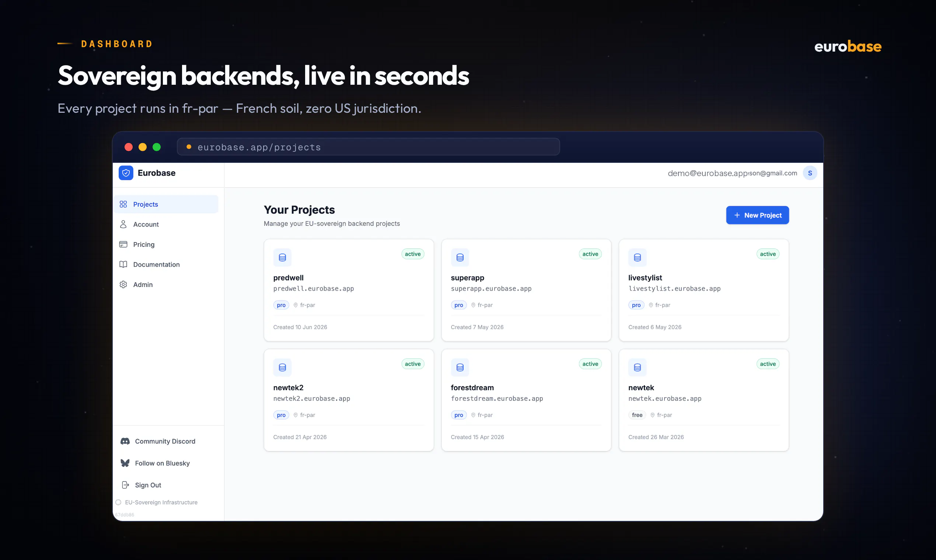Click the livestylist database icon
Image resolution: width=936 pixels, height=560 pixels.
pos(637,258)
